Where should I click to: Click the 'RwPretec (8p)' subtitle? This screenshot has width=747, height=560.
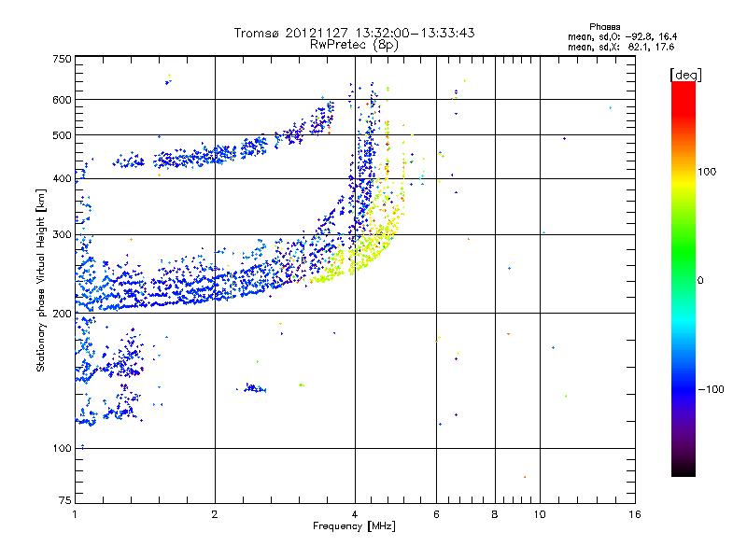[354, 45]
